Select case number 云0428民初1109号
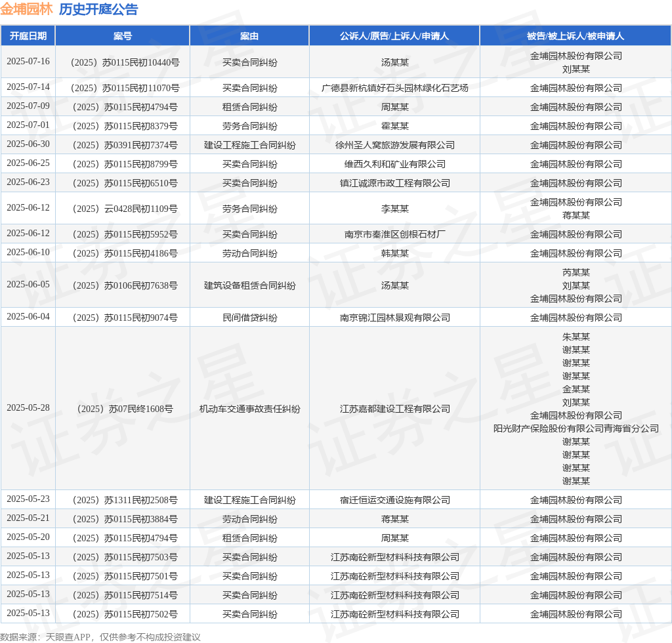The height and width of the screenshot is (643, 672). click(125, 209)
